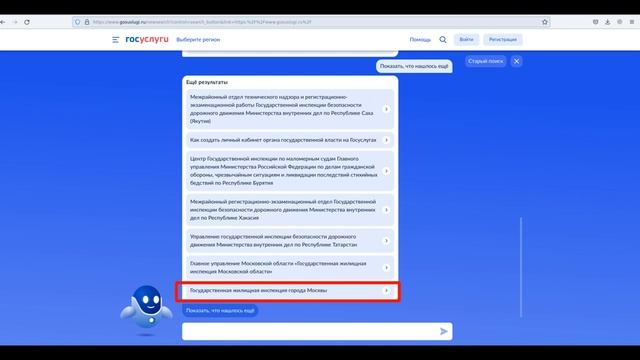Open the Gosuslugi hamburger menu
The width and height of the screenshot is (640, 360).
click(116, 40)
